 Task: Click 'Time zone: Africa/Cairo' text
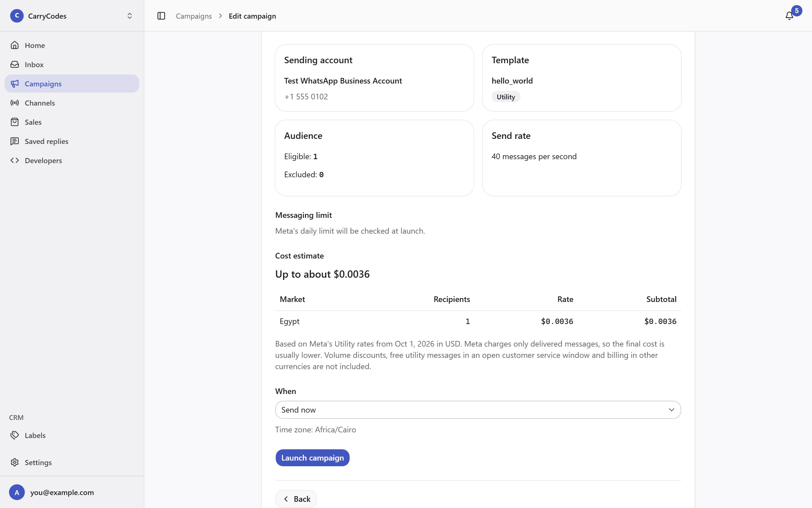[x=315, y=429]
